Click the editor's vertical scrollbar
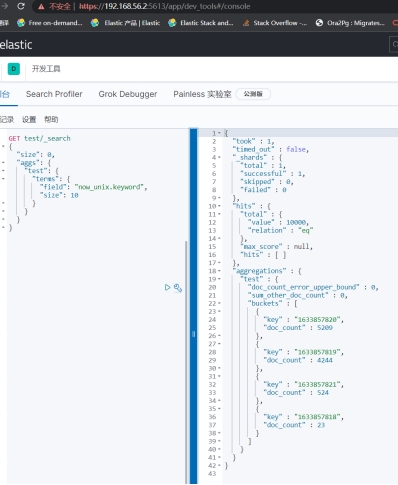The width and height of the screenshot is (398, 485). [186, 361]
